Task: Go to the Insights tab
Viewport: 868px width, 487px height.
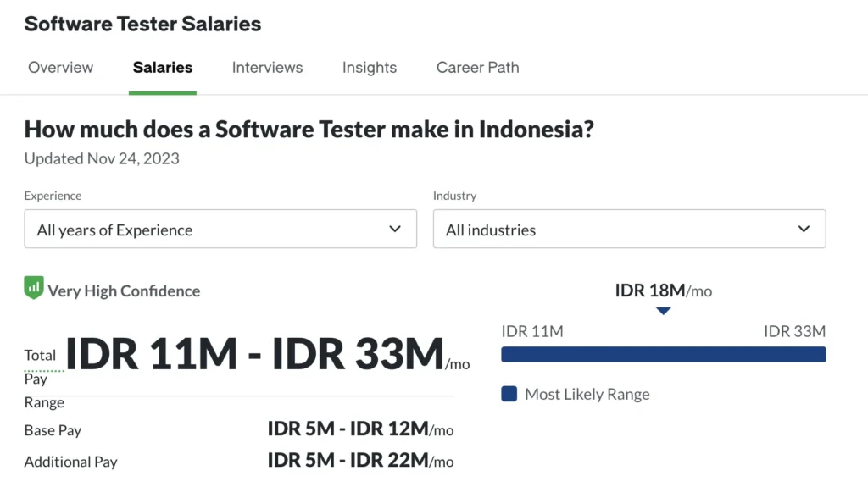Action: pos(370,68)
